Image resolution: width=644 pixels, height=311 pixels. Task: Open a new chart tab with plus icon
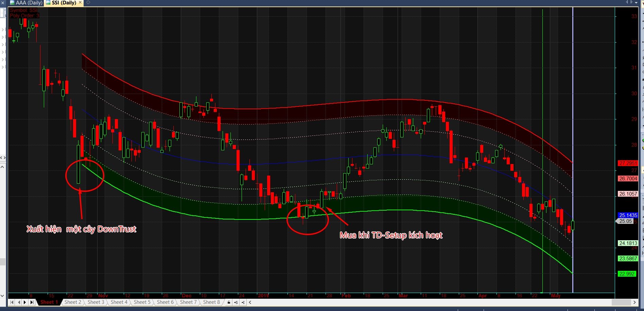tap(88, 2)
